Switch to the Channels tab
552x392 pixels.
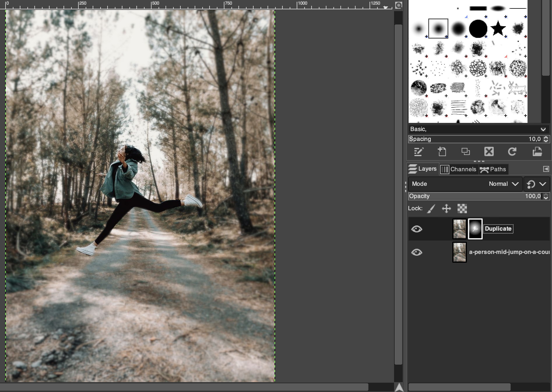point(459,169)
